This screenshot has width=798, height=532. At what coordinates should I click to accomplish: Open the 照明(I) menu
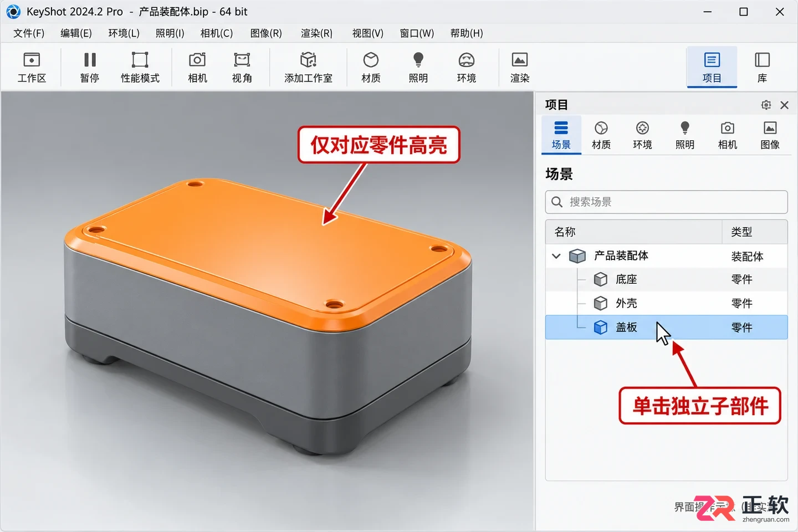(x=170, y=33)
